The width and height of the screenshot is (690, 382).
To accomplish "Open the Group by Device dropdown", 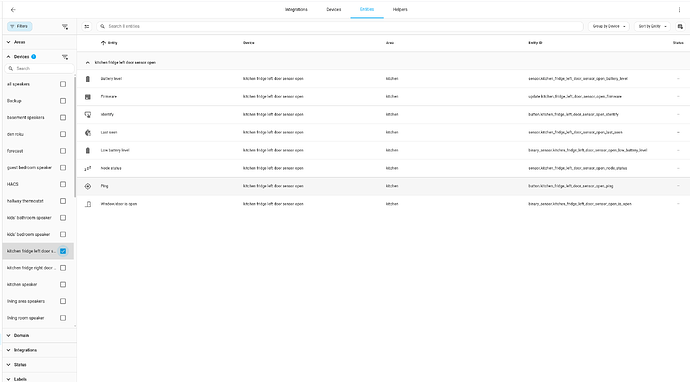I will tap(609, 26).
